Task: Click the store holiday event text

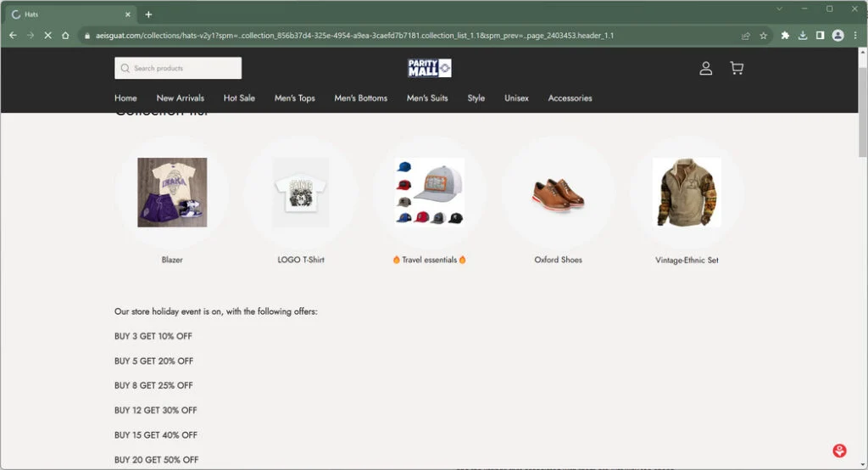Action: [x=216, y=311]
